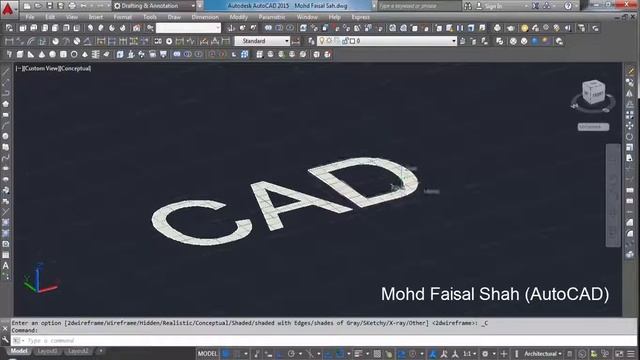Select the Erase tool in Modify toolbar

coord(631,72)
